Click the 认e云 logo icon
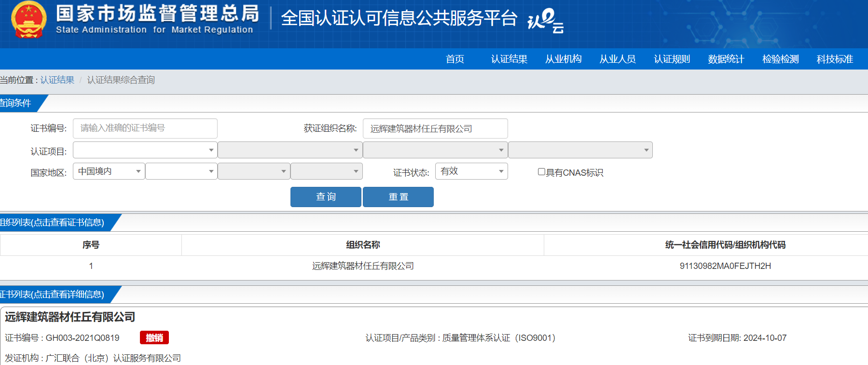 coord(546,21)
